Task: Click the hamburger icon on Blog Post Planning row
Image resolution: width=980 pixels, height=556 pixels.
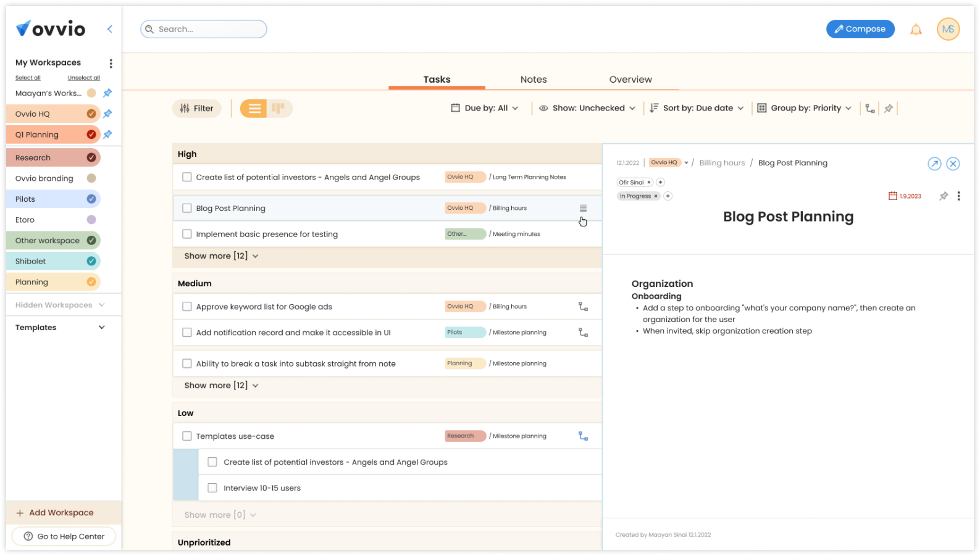Action: point(583,209)
